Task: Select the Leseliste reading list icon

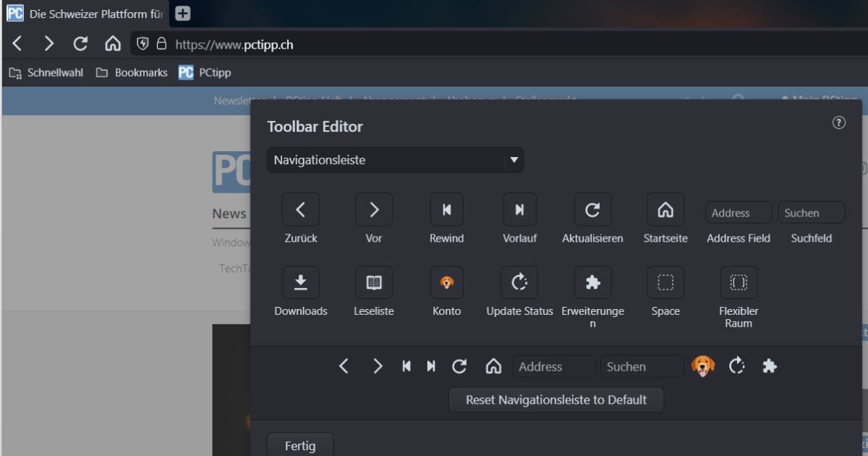Action: coord(374,282)
